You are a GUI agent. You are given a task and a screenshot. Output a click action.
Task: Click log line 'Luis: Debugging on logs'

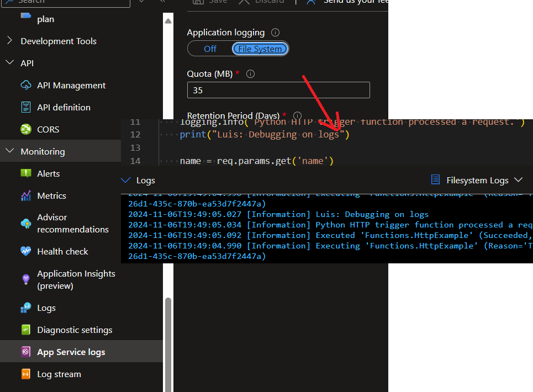tap(278, 214)
